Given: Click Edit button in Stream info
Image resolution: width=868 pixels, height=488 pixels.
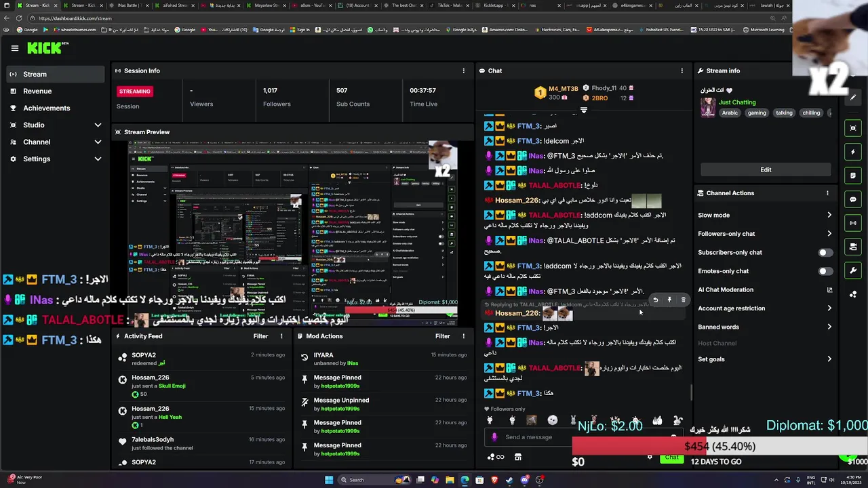Looking at the screenshot, I should tap(766, 169).
